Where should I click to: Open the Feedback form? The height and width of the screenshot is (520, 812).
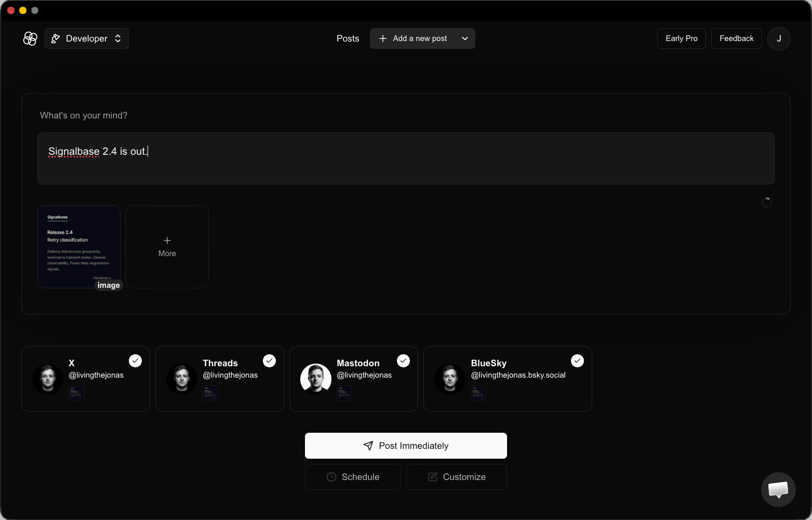pos(736,38)
